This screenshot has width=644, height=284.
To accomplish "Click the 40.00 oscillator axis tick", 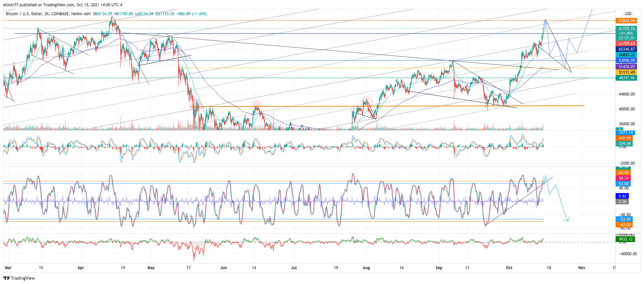I will (625, 188).
